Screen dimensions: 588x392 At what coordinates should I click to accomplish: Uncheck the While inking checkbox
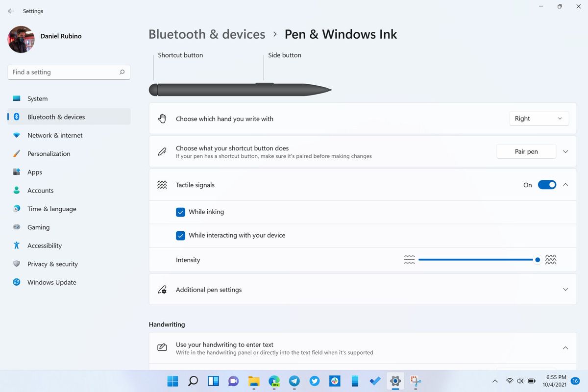[180, 212]
